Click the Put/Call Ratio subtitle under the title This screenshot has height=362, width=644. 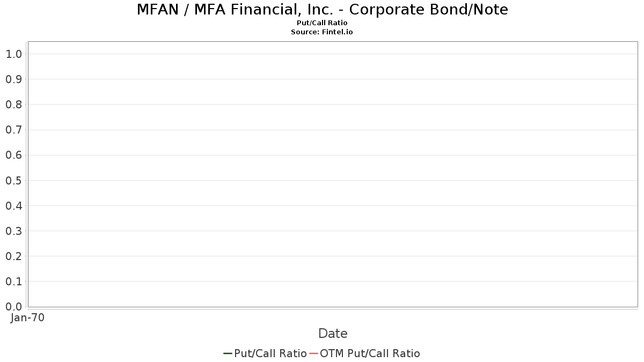(x=322, y=23)
